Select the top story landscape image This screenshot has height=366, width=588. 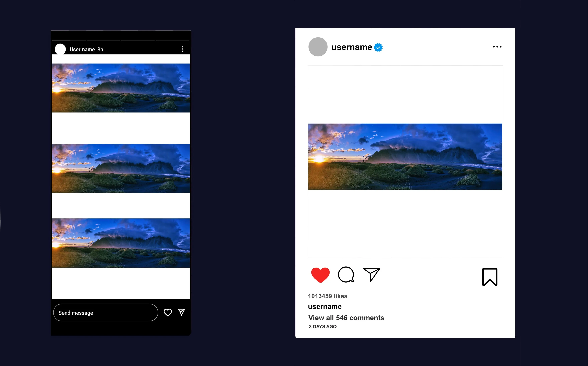pyautogui.click(x=121, y=88)
